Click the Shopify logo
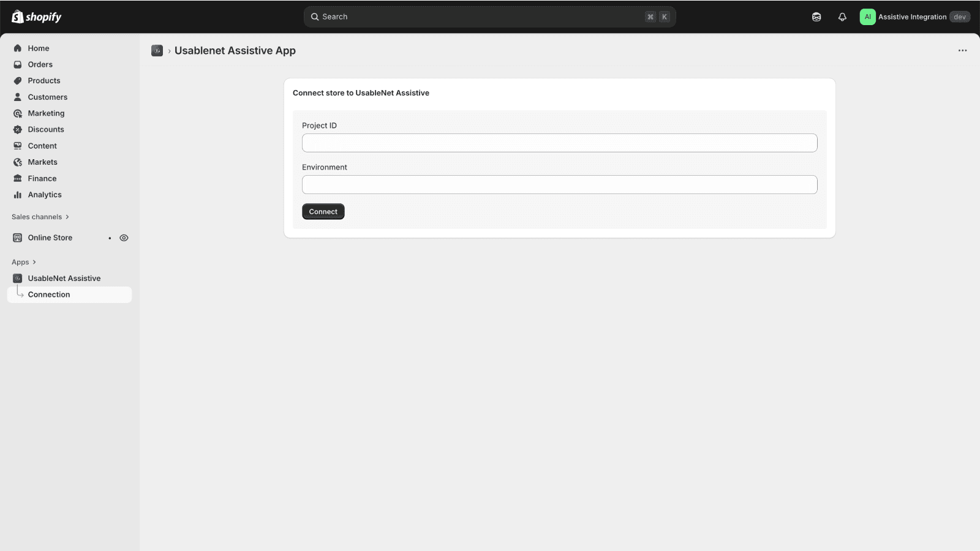The width and height of the screenshot is (980, 551). pyautogui.click(x=37, y=17)
